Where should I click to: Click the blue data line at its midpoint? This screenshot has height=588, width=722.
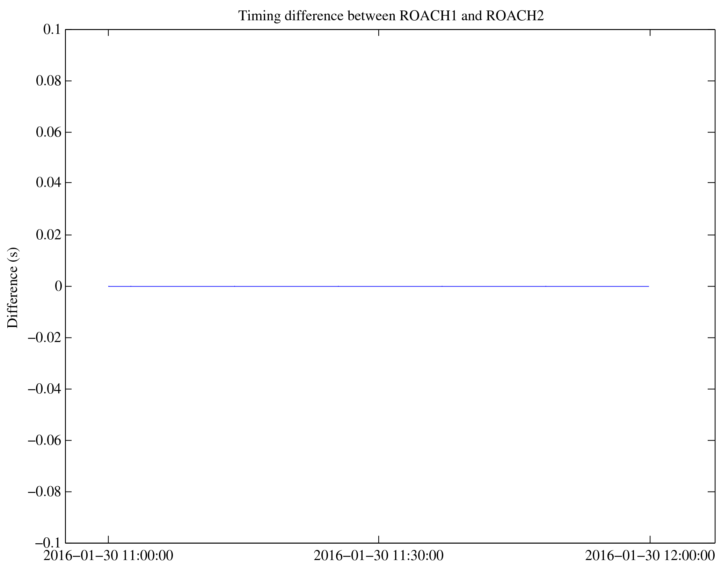[x=379, y=286]
